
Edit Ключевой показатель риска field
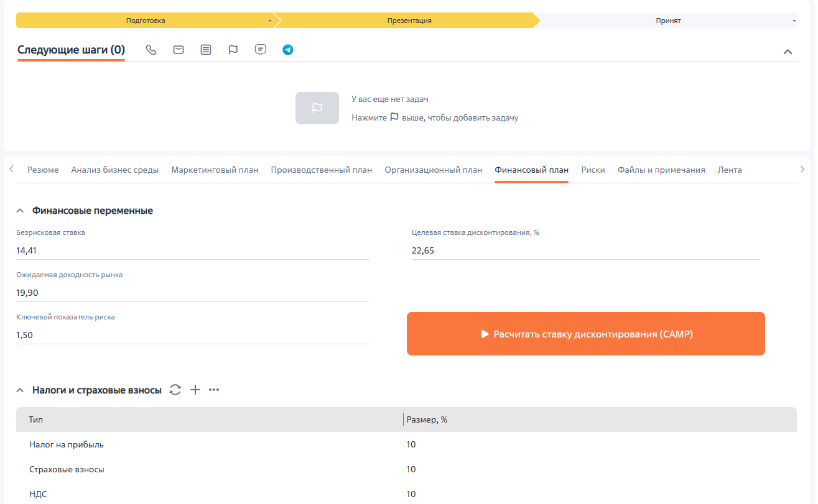point(193,335)
